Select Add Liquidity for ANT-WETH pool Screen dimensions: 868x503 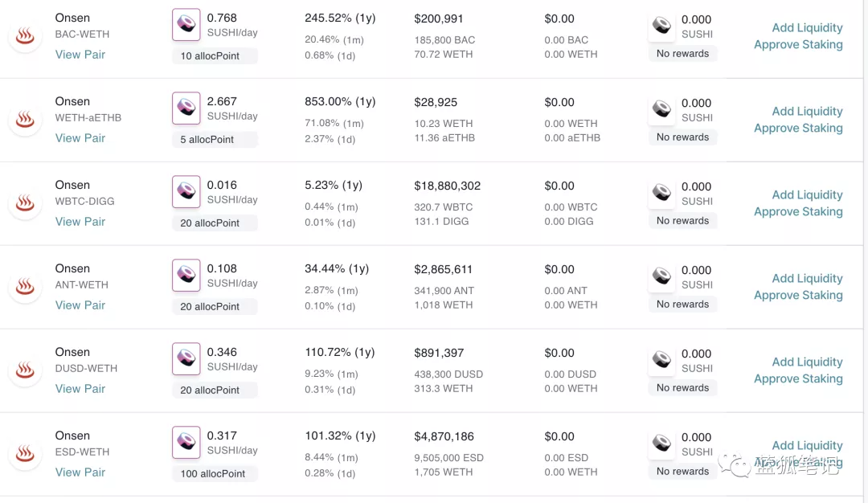pyautogui.click(x=807, y=278)
